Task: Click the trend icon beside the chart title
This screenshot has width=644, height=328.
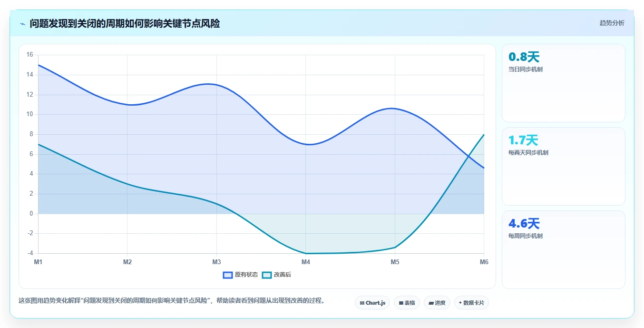Action: (23, 24)
